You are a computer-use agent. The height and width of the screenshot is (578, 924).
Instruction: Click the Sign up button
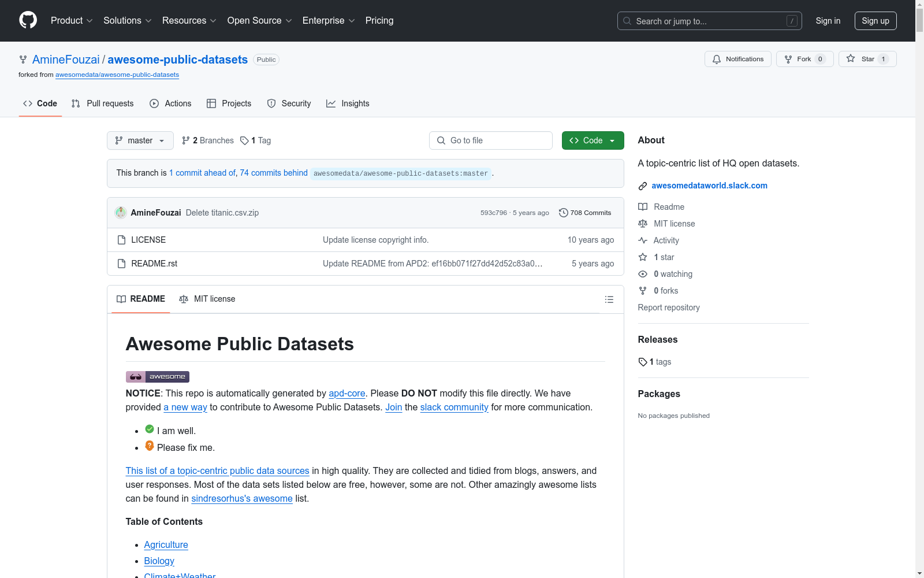(x=875, y=21)
